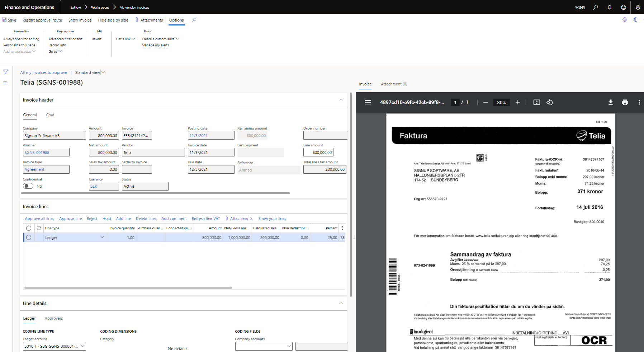The width and height of the screenshot is (644, 352).
Task: Select the Ledger line row radio
Action: (29, 237)
